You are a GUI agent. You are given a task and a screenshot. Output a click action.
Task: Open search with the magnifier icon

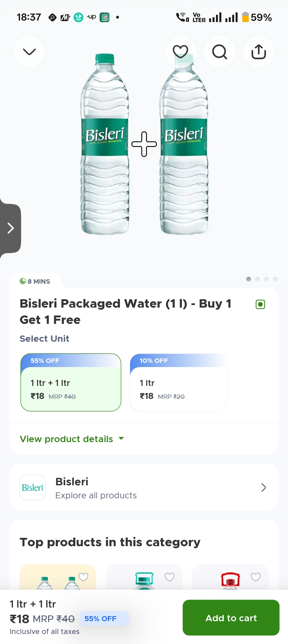[x=219, y=52]
